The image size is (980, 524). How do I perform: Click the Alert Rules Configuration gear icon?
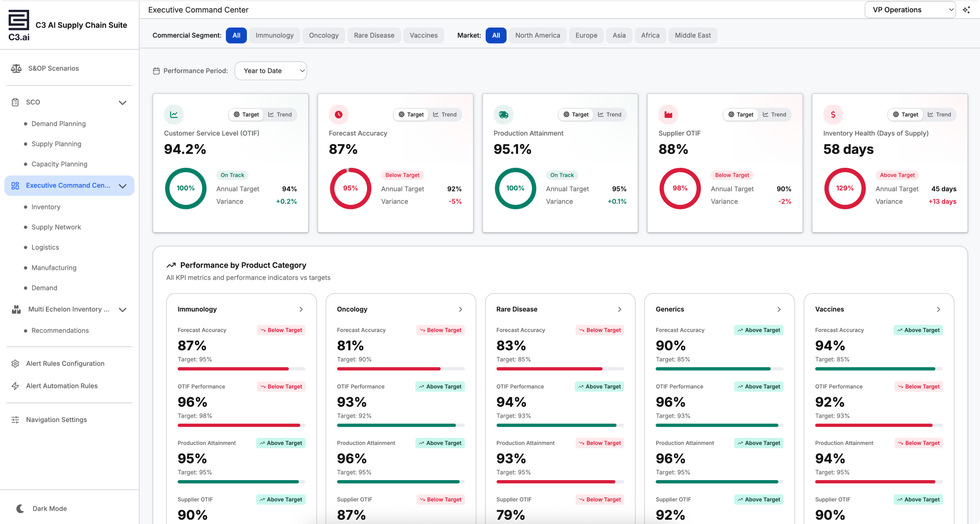15,364
